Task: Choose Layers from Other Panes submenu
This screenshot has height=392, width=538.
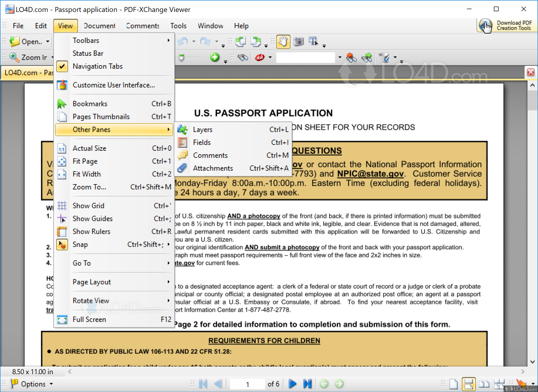Action: pos(233,130)
